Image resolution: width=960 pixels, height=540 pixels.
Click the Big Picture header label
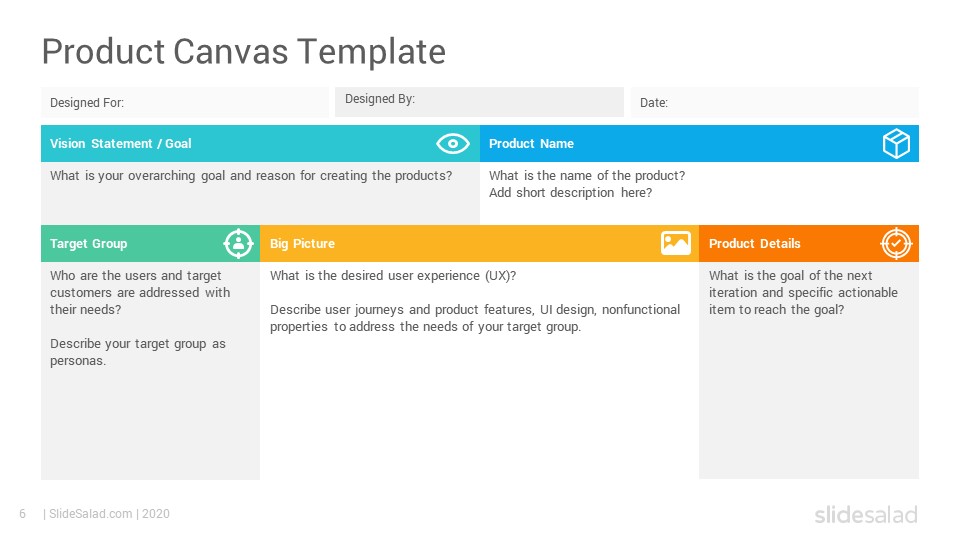tap(302, 244)
